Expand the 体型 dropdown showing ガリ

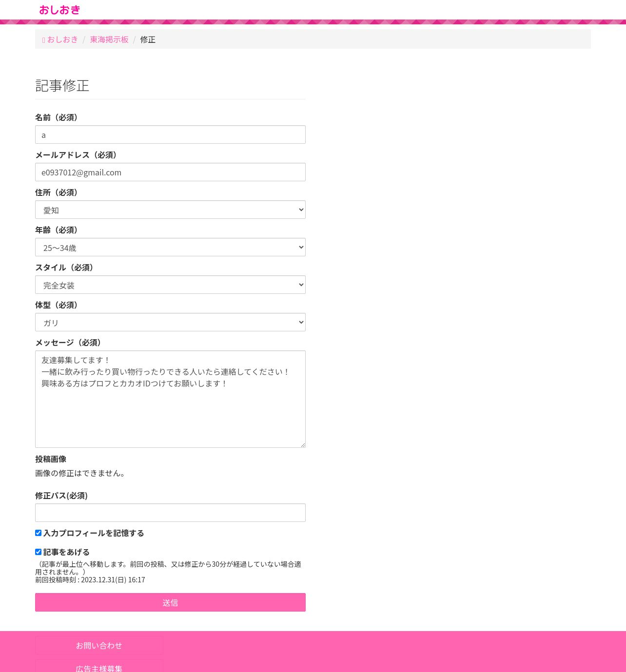tap(170, 322)
